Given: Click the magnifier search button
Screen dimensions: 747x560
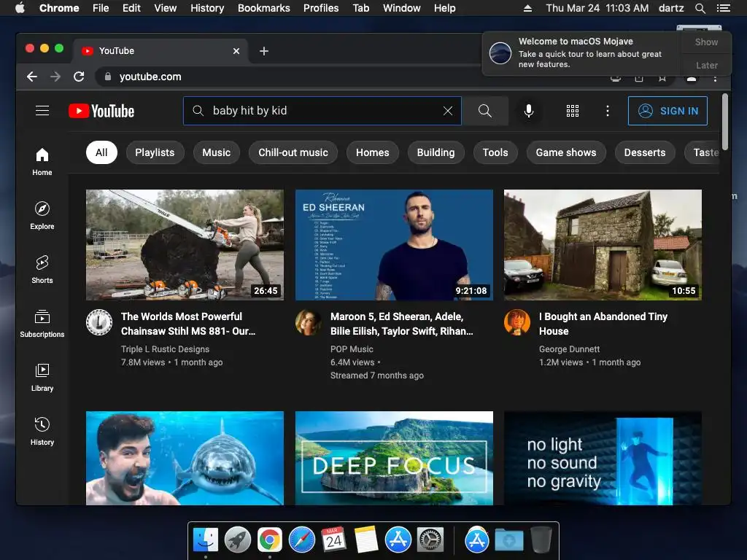Looking at the screenshot, I should click(x=485, y=111).
